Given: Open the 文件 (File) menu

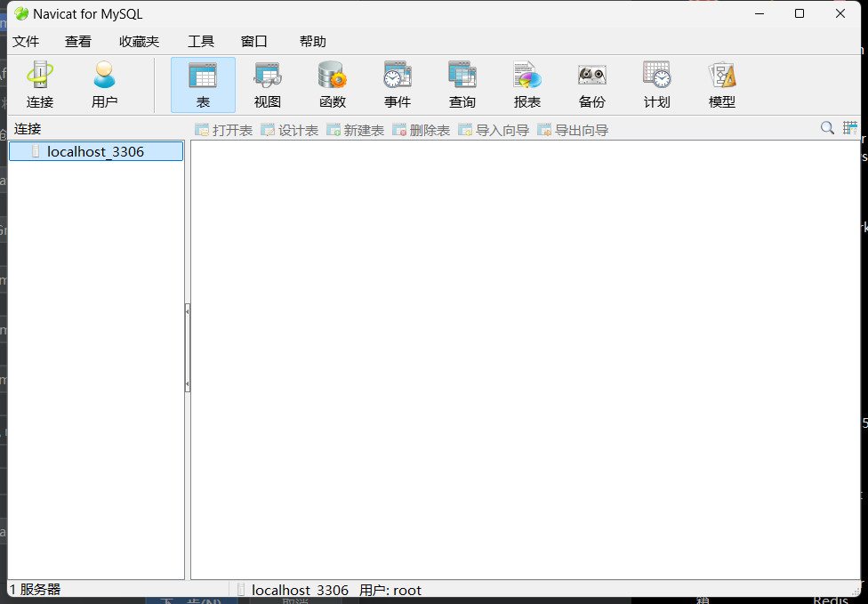Looking at the screenshot, I should 26,42.
